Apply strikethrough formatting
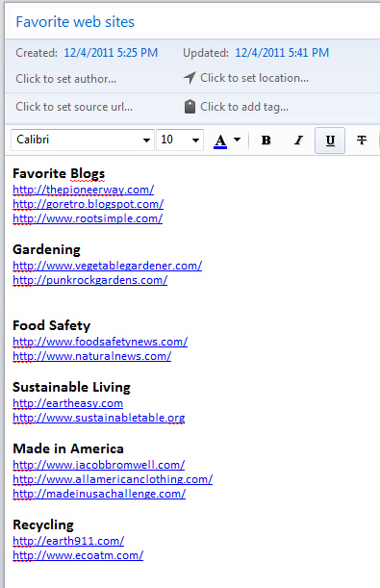This screenshot has width=380, height=588. click(362, 141)
